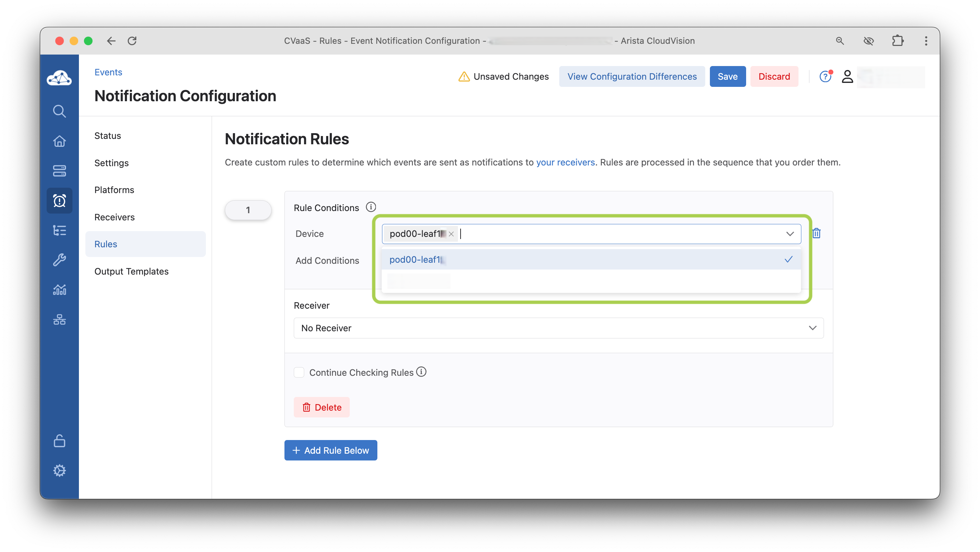980x552 pixels.
Task: Click the search icon in sidebar
Action: tap(59, 111)
